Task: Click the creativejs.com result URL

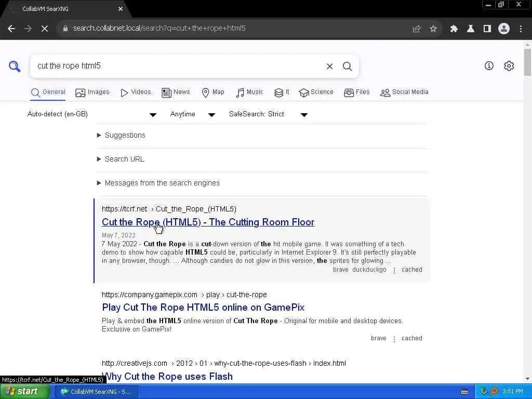Action: pos(224,363)
